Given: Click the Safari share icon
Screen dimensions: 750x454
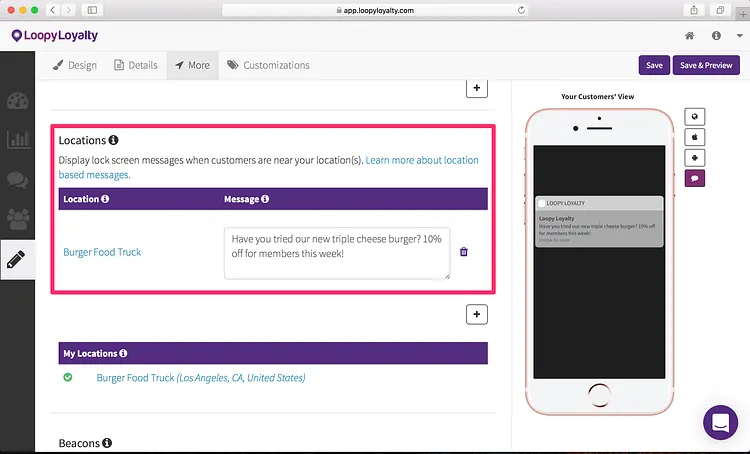Looking at the screenshot, I should (694, 10).
